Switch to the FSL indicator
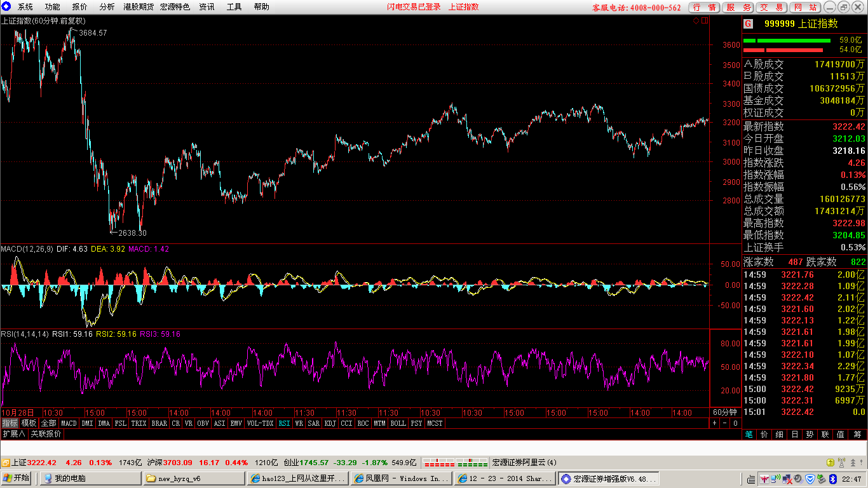The image size is (868, 488). click(x=121, y=423)
